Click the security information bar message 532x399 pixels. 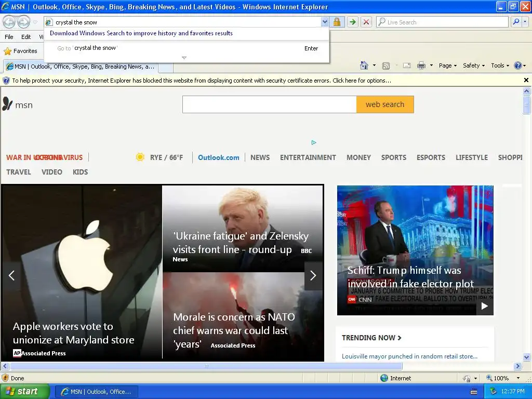coord(202,81)
